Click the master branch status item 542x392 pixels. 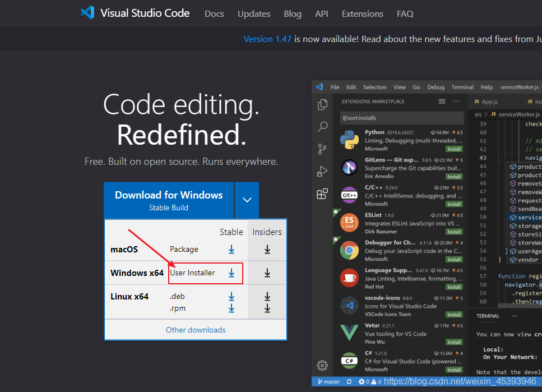pyautogui.click(x=328, y=381)
